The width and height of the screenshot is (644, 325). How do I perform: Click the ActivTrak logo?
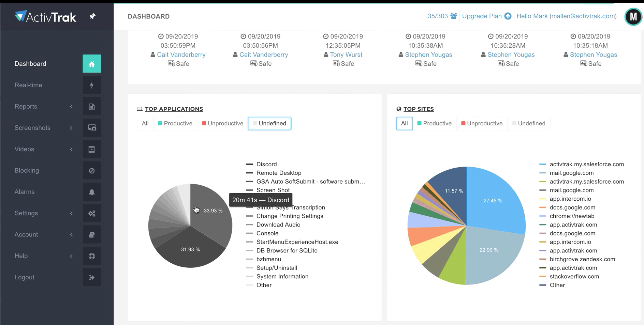click(x=45, y=16)
